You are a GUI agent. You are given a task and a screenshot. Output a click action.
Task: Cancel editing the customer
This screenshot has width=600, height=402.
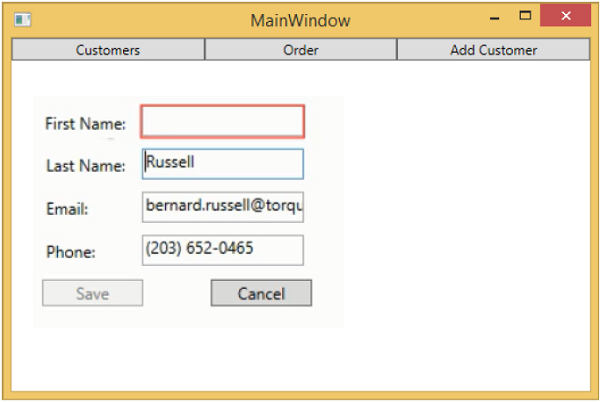click(261, 293)
